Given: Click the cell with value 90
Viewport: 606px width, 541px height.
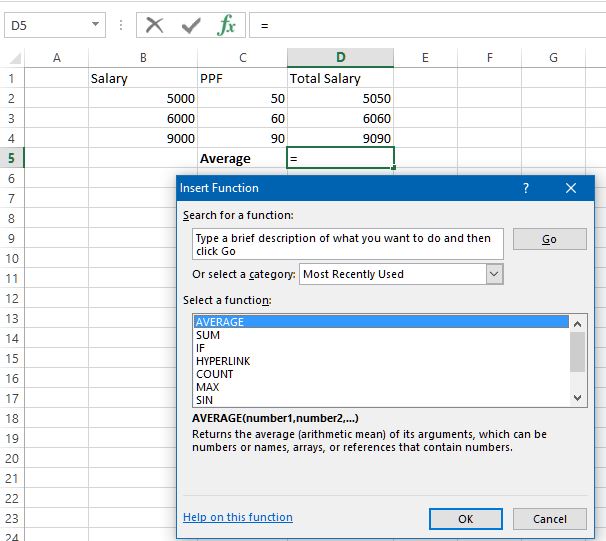Looking at the screenshot, I should pyautogui.click(x=242, y=138).
